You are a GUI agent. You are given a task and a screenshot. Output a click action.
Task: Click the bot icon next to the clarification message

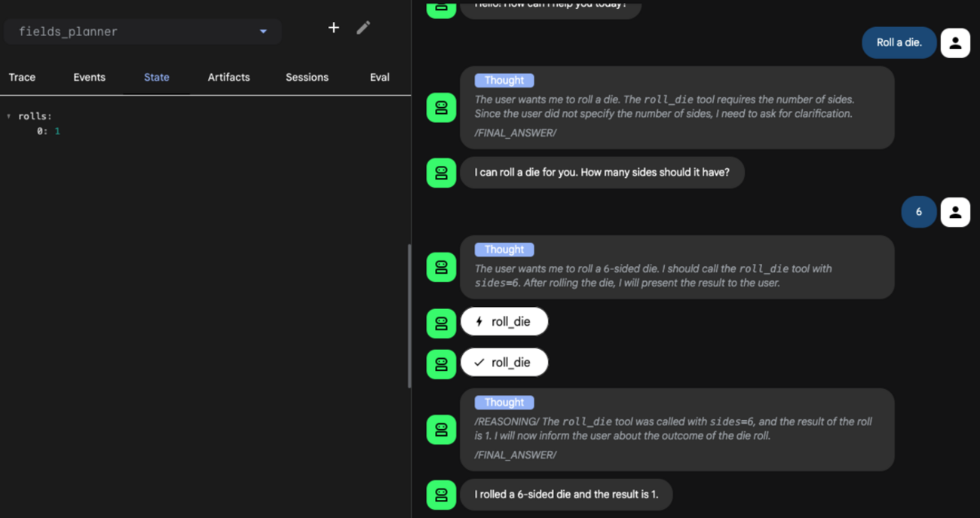coord(441,173)
